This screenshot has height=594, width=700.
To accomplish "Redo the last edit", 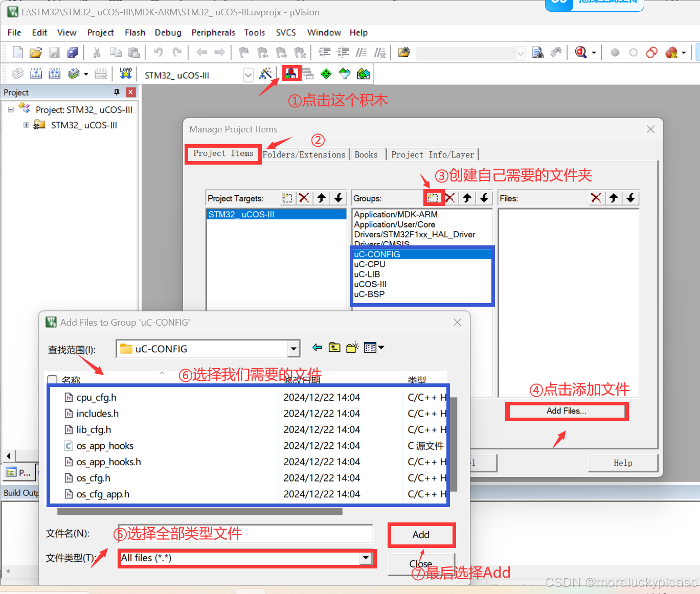I will [x=177, y=52].
